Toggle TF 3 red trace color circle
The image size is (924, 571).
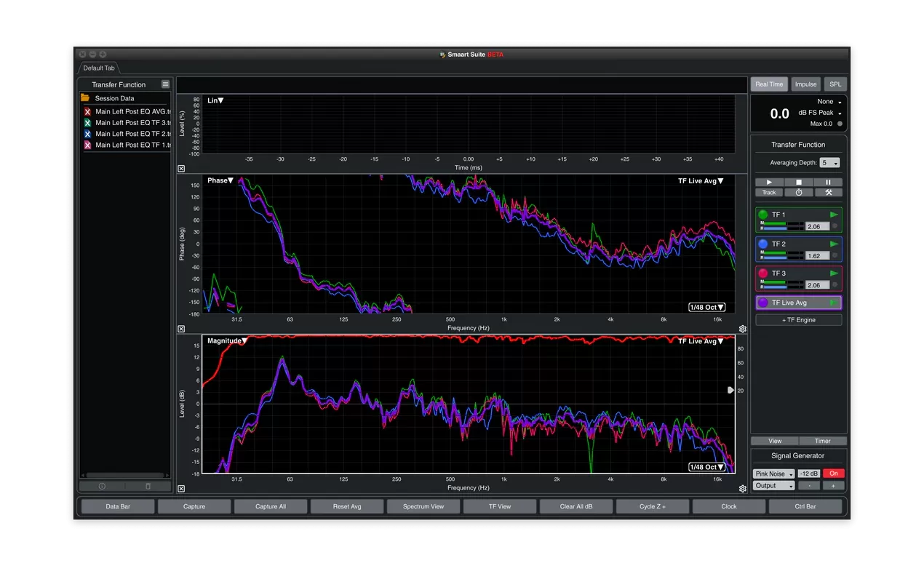point(763,273)
